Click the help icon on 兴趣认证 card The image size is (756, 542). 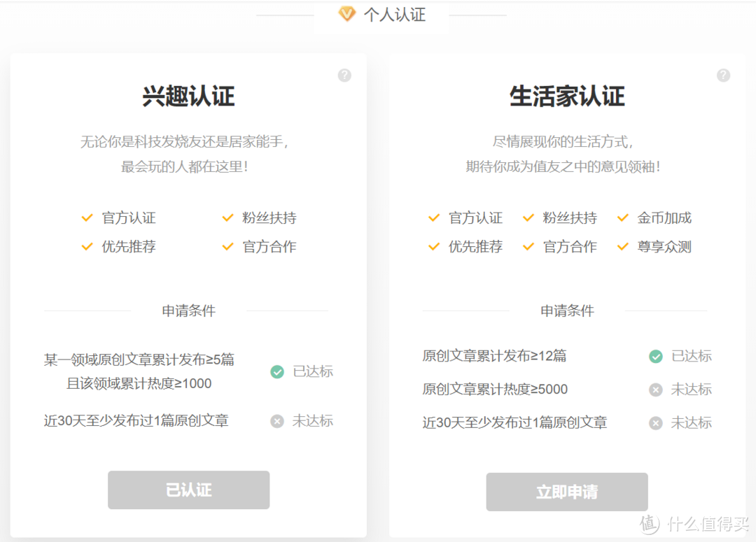tap(344, 75)
